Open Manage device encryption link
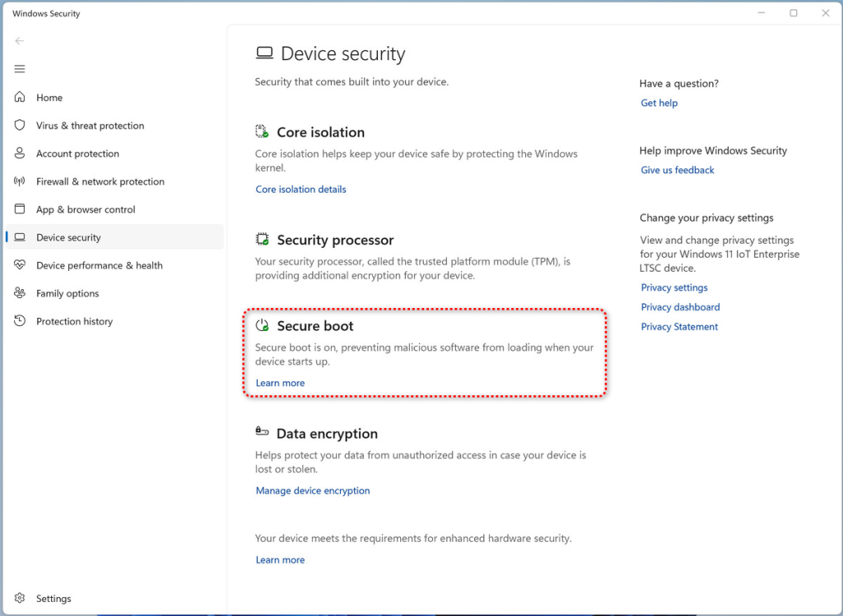The height and width of the screenshot is (616, 843). (x=312, y=491)
